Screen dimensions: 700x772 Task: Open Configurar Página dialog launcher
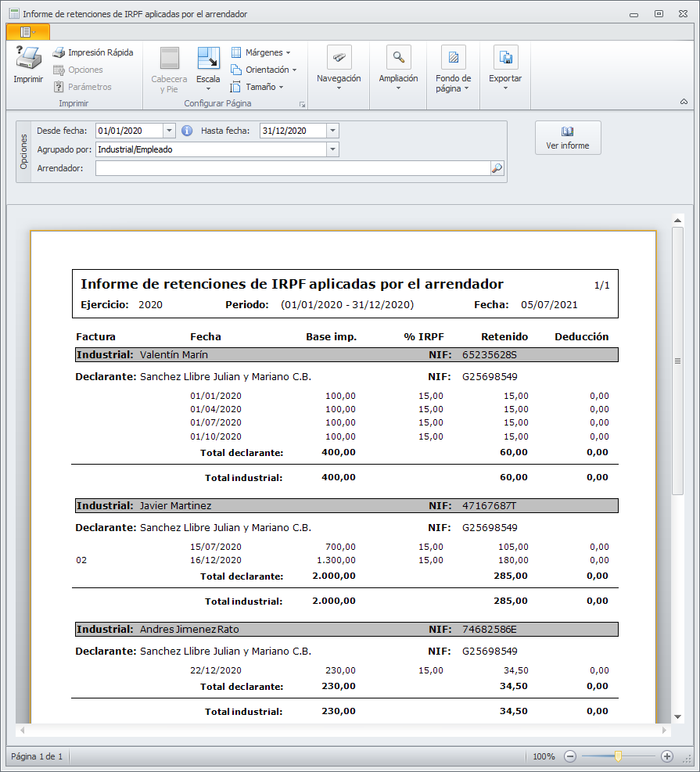302,104
